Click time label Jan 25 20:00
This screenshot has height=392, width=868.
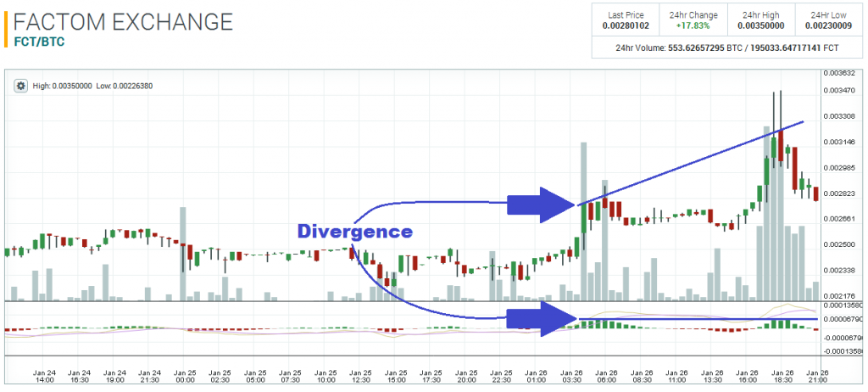tap(466, 377)
